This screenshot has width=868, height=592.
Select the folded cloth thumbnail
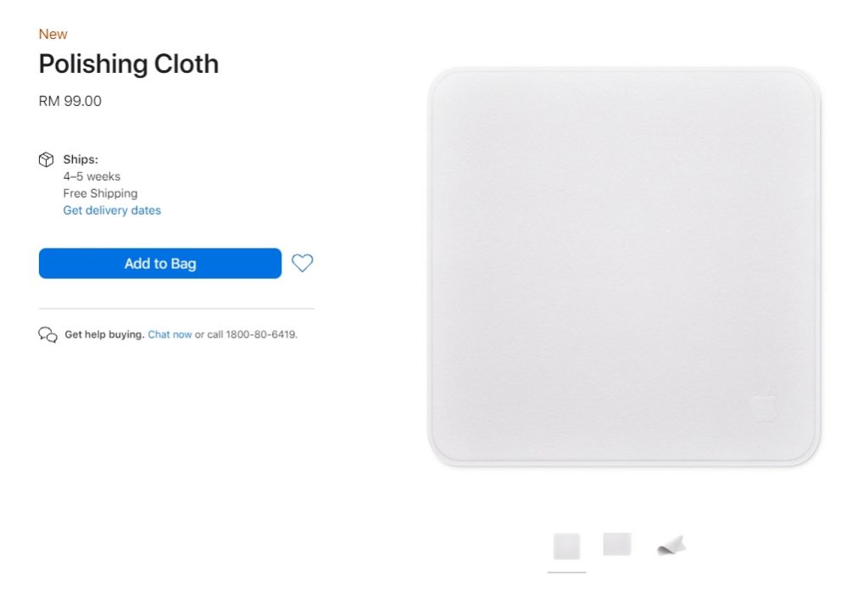671,545
